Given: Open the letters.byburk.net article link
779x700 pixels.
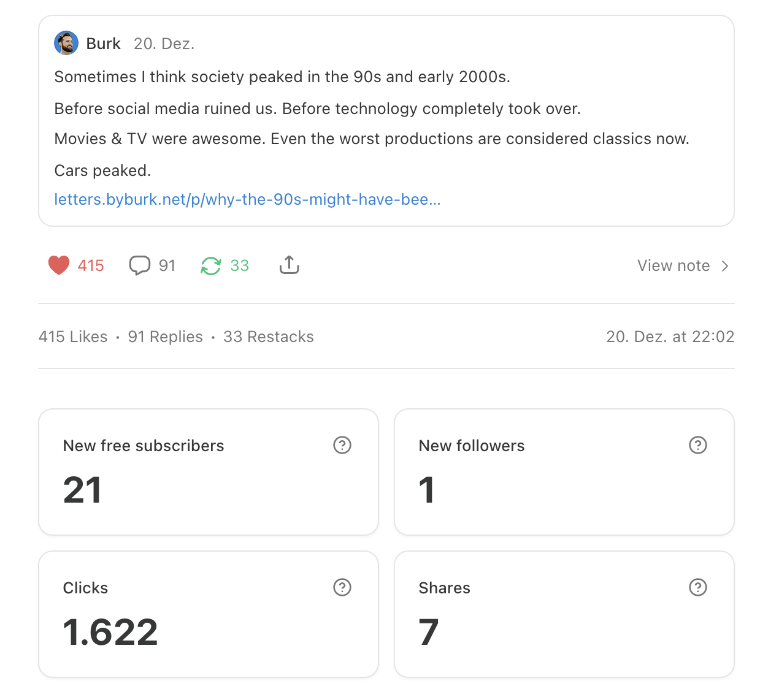Looking at the screenshot, I should pyautogui.click(x=247, y=199).
